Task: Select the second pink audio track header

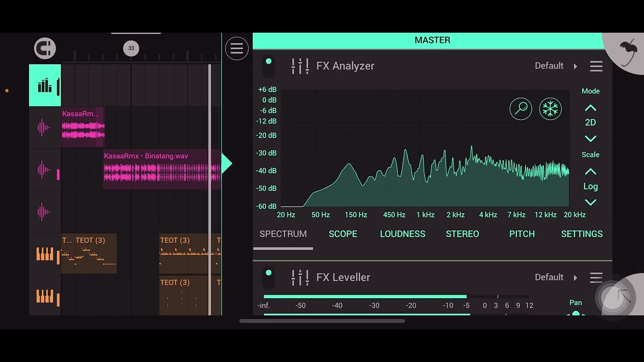Action: pyautogui.click(x=45, y=170)
